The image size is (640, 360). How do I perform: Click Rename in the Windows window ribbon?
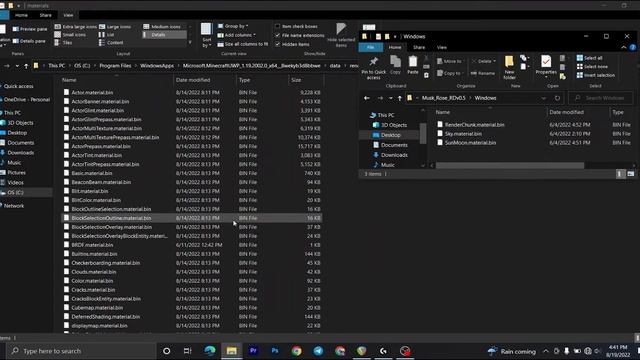pyautogui.click(x=483, y=73)
